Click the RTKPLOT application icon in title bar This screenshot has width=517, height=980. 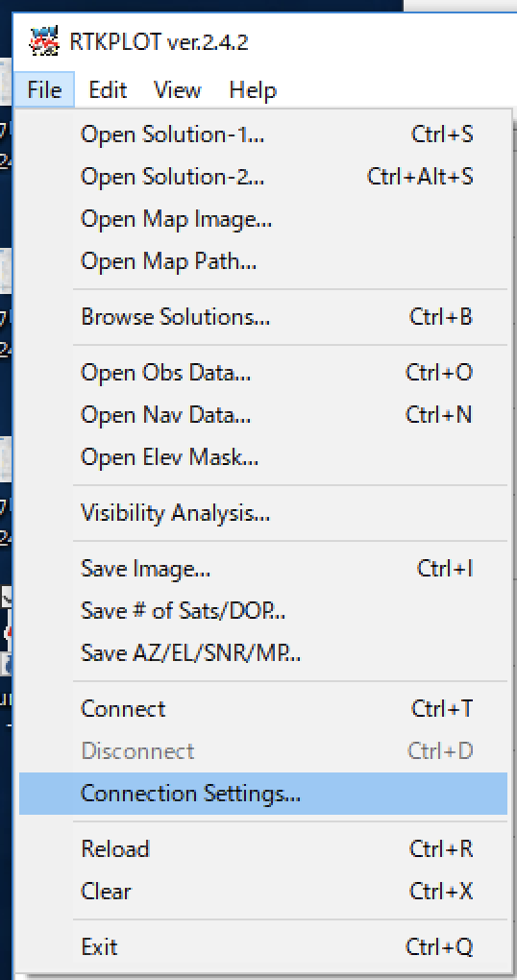click(x=44, y=41)
